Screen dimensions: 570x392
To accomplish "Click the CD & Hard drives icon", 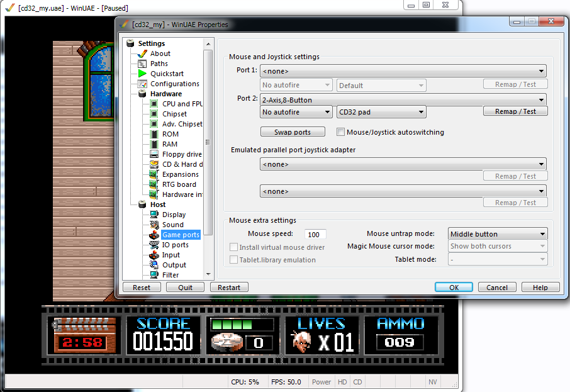I will click(x=154, y=164).
